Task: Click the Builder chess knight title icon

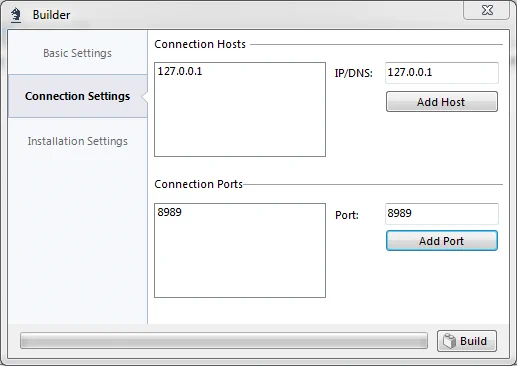Action: coord(15,15)
